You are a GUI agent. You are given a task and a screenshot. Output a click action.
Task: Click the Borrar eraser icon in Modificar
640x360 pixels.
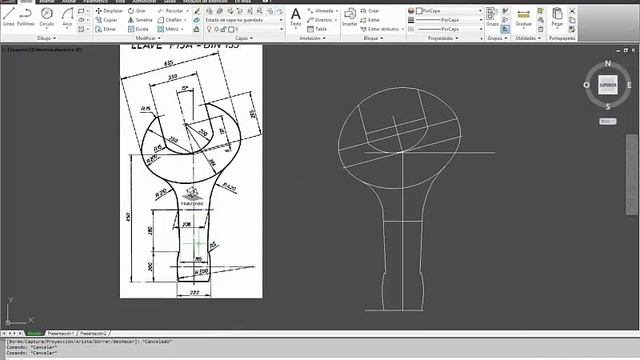[197, 11]
